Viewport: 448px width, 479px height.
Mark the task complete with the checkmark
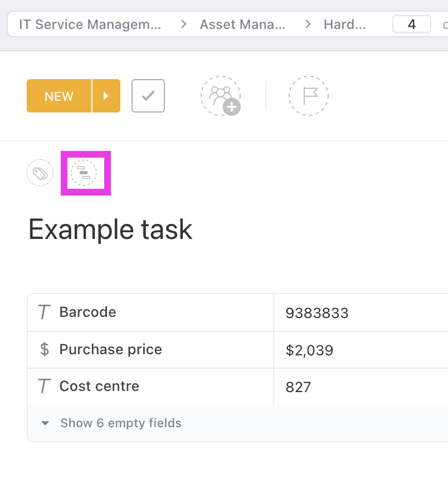tap(148, 96)
